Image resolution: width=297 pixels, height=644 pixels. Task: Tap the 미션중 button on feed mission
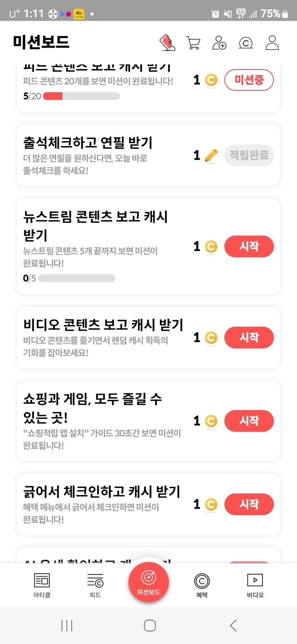pyautogui.click(x=249, y=80)
